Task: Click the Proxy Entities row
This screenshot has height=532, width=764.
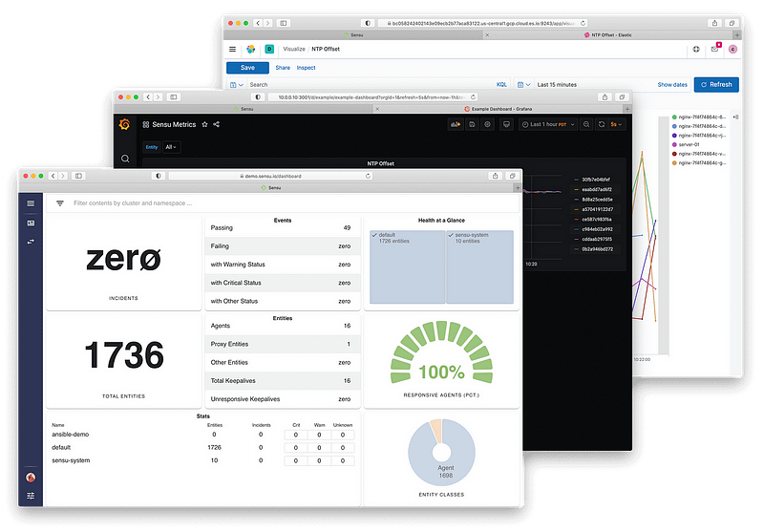Action: 282,344
